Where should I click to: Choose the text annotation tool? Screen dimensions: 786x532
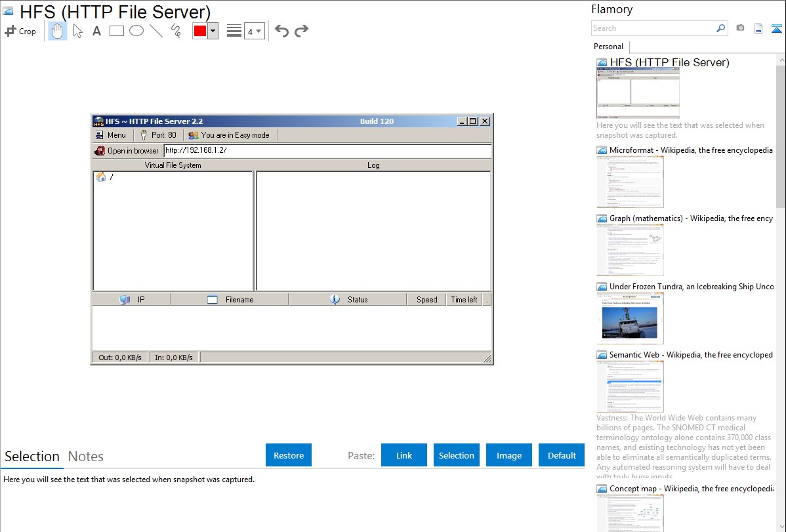click(96, 31)
